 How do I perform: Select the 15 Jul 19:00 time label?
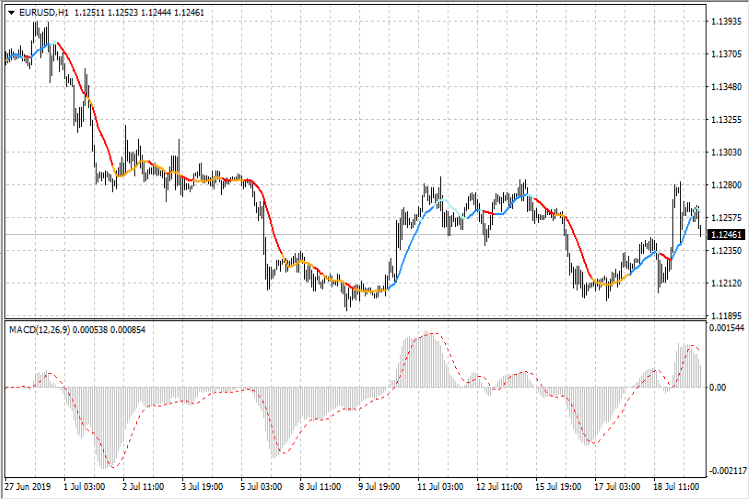(x=558, y=487)
